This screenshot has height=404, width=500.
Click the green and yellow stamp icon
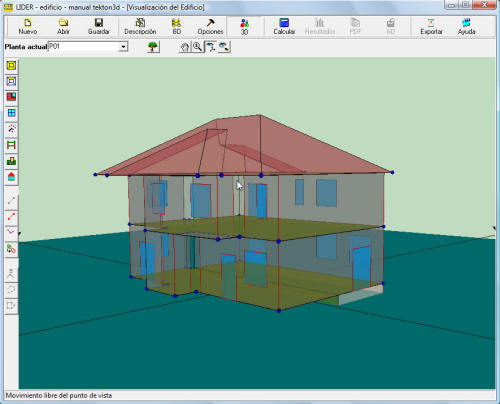(11, 161)
